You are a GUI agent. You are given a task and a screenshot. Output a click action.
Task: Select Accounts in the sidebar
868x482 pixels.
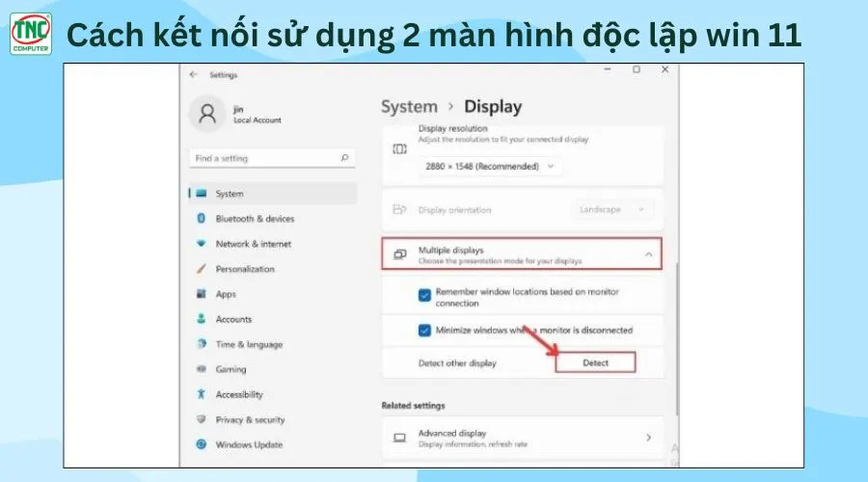coord(272,319)
